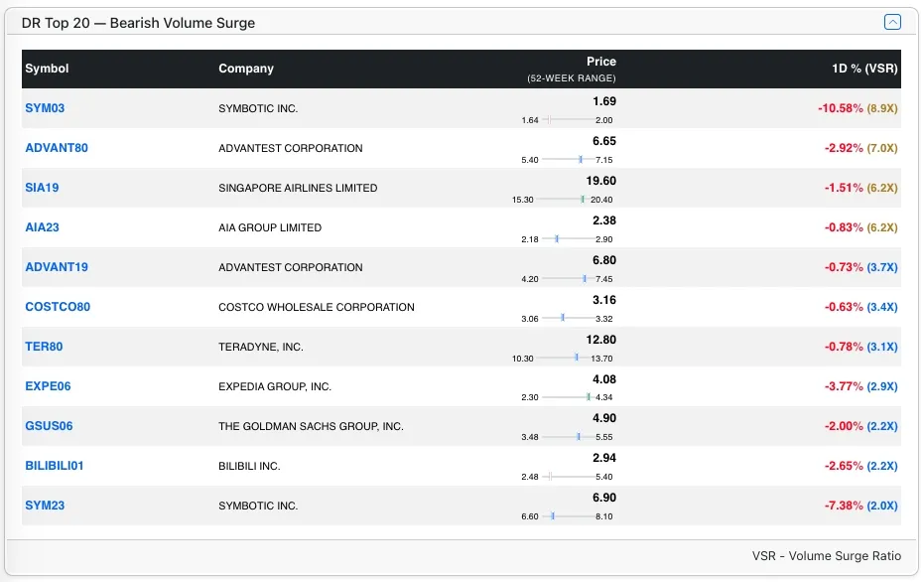Click the -0.63% (3.4X) change value
The image size is (924, 582).
coord(860,307)
